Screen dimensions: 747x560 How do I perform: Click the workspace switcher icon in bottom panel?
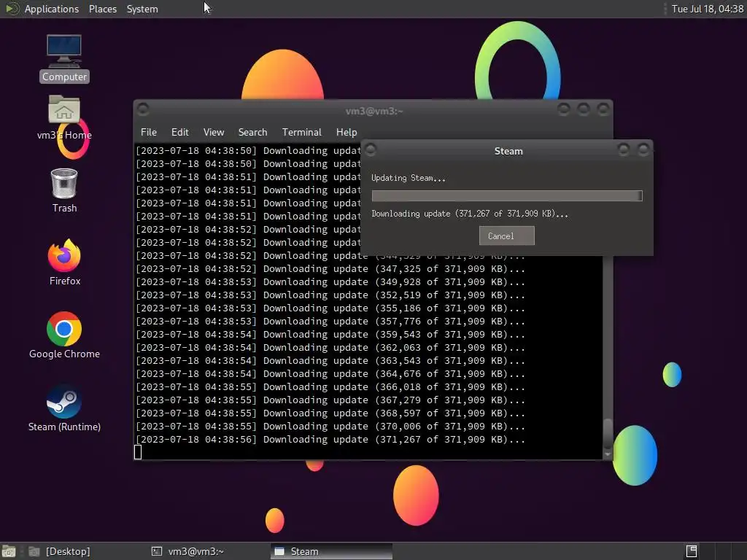point(692,551)
